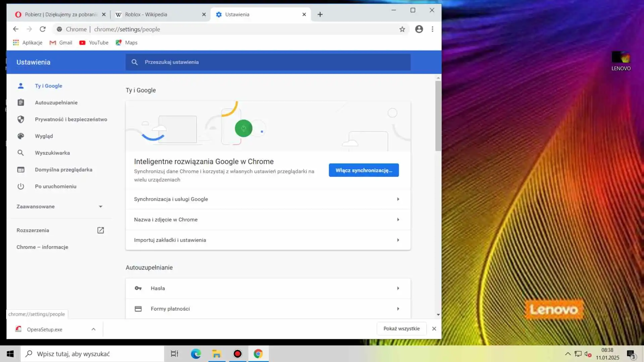Open the Chrome three-dot menu
This screenshot has height=362, width=644.
point(432,29)
